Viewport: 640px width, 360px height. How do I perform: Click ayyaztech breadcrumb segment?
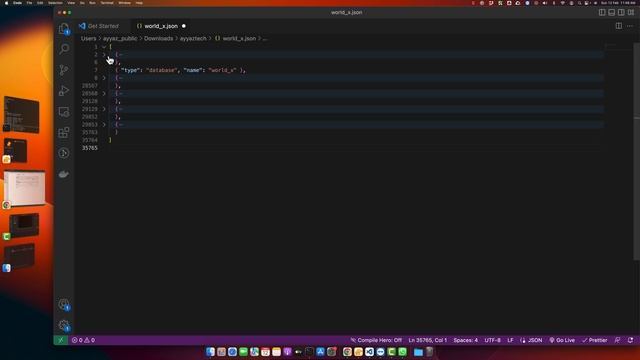[193, 38]
